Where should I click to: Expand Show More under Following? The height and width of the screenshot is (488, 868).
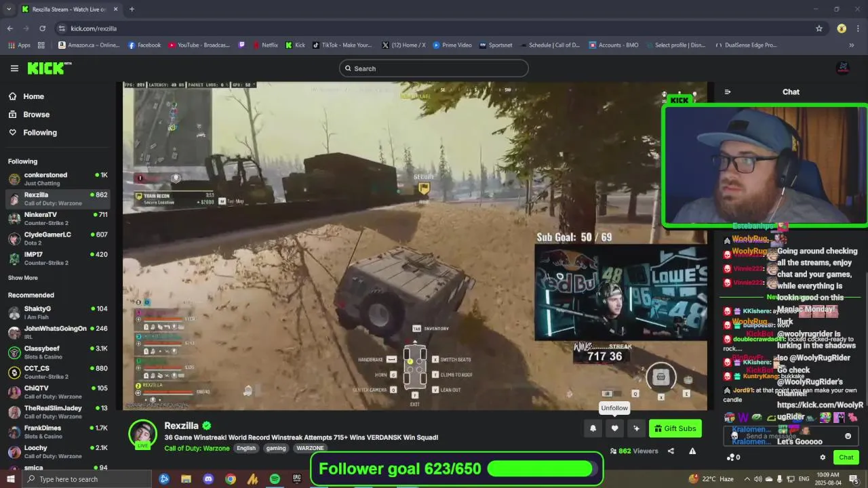pyautogui.click(x=23, y=278)
